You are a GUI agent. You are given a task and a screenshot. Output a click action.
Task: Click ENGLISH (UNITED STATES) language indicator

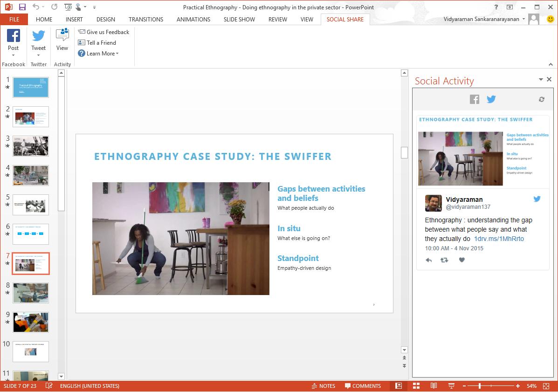pos(90,386)
